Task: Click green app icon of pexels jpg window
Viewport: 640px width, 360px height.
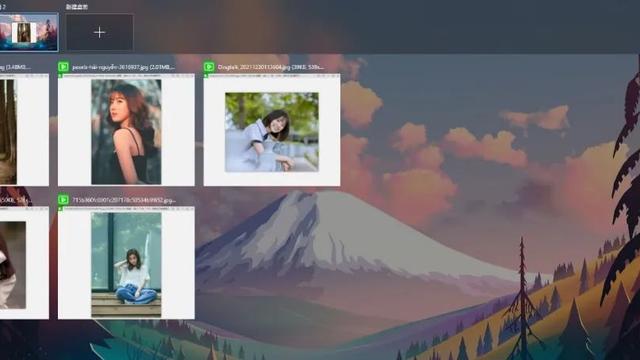Action: [63, 67]
